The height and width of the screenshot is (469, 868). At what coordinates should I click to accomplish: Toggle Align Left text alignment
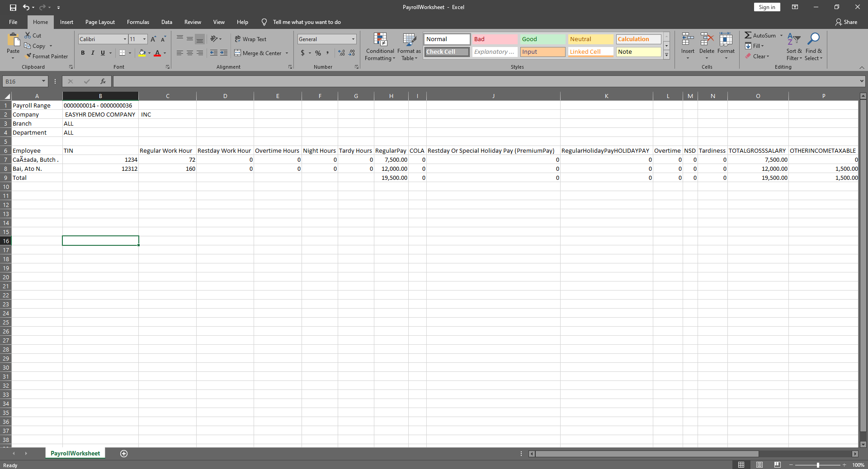180,53
